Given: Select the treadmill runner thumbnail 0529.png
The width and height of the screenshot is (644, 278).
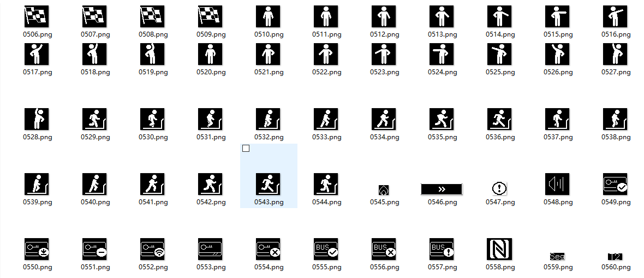Looking at the screenshot, I should [x=95, y=120].
